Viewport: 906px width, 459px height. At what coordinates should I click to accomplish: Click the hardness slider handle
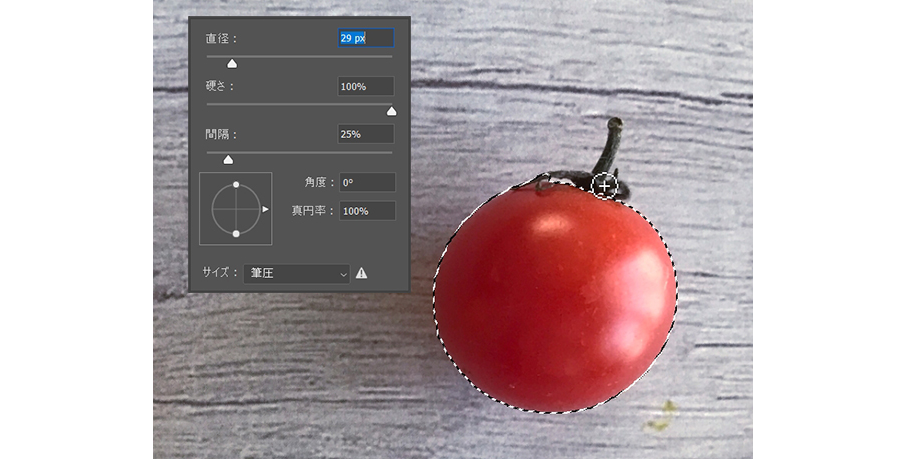(x=391, y=111)
